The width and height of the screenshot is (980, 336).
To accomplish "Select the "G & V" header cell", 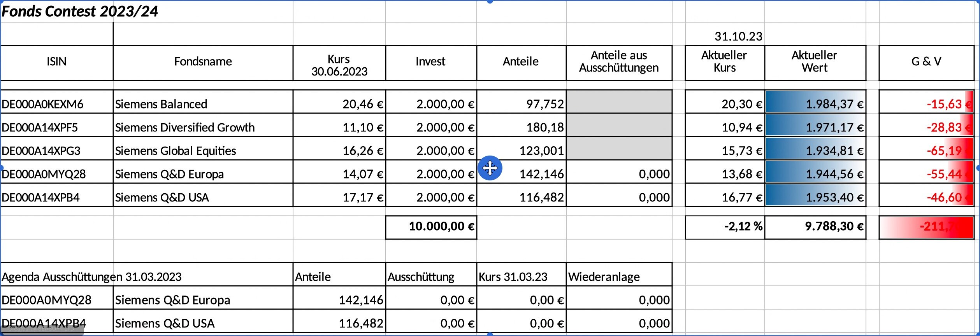I will pyautogui.click(x=926, y=62).
